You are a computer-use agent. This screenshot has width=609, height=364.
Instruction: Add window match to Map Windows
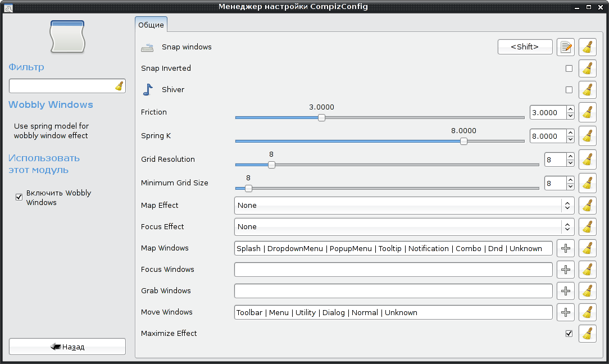point(566,248)
